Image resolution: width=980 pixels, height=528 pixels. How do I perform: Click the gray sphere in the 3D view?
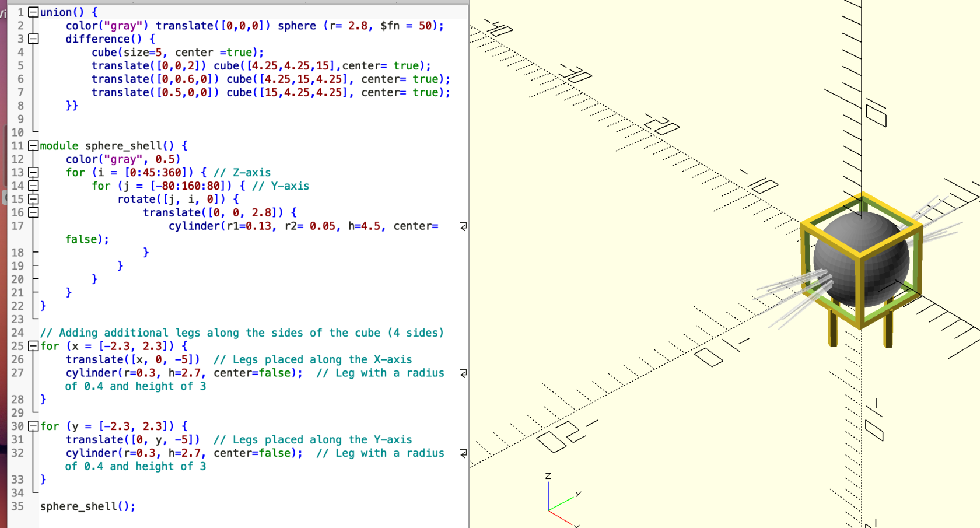[862, 260]
